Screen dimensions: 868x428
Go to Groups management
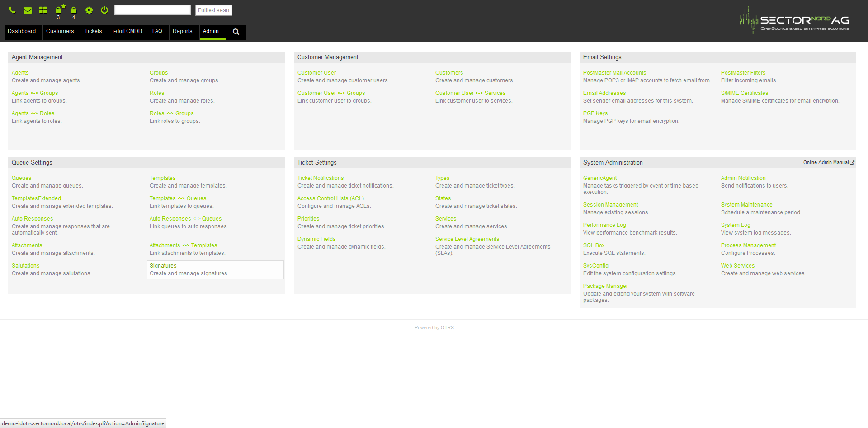point(159,73)
